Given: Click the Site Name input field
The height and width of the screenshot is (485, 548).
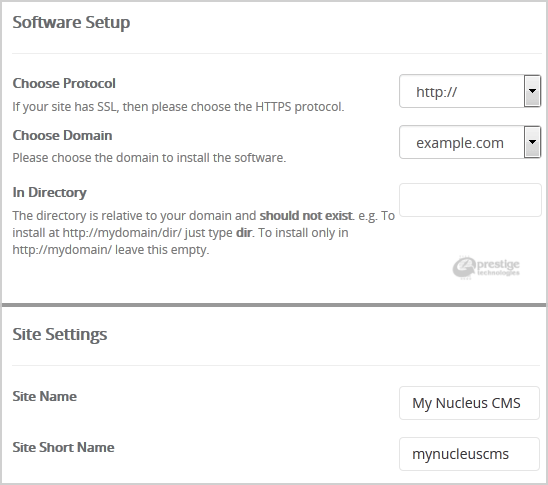Looking at the screenshot, I should [x=469, y=403].
